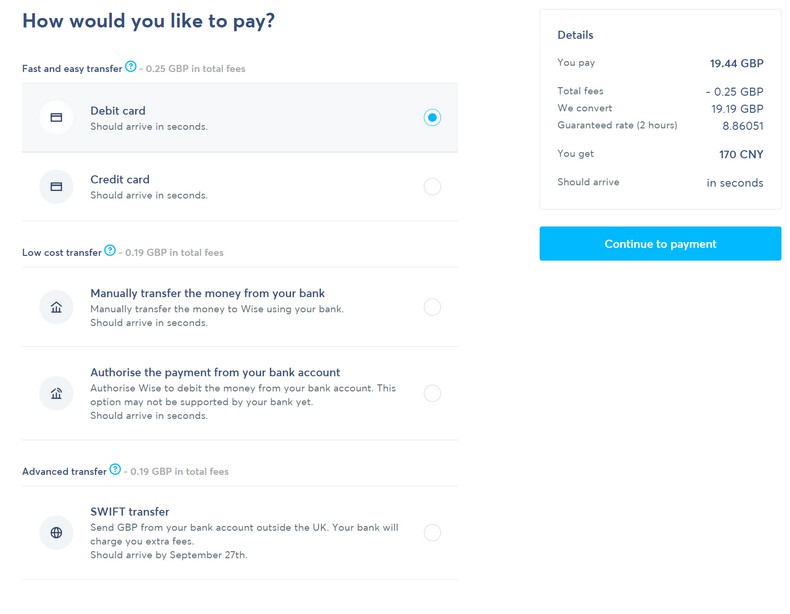Click the SWIFT transfer option title
790x614 pixels.
pyautogui.click(x=130, y=511)
